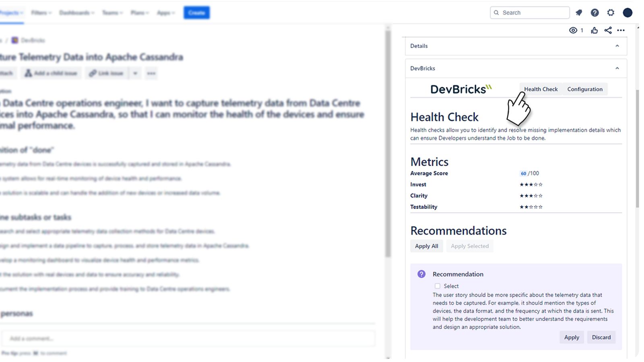644x362 pixels.
Task: Open the Projects dropdown menu
Action: [x=11, y=13]
